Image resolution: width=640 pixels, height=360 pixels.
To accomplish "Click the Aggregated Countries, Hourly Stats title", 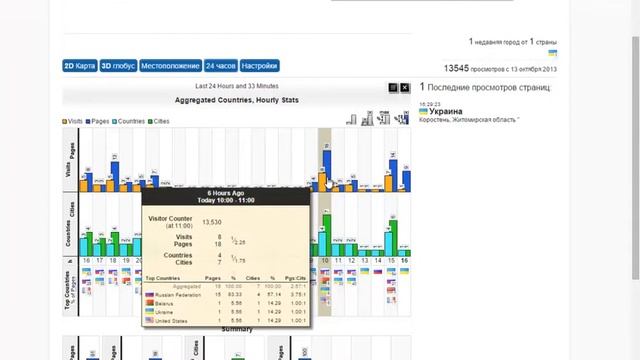I will point(237,100).
